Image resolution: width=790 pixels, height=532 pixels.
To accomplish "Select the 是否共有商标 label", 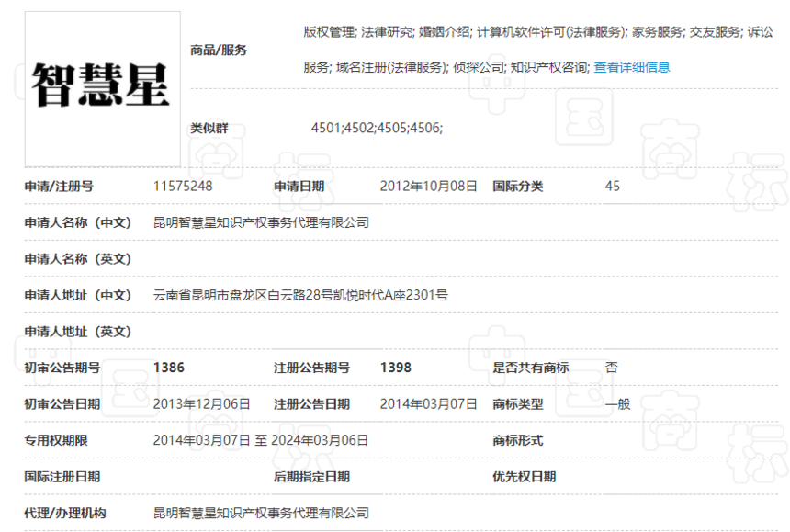I will [x=531, y=368].
